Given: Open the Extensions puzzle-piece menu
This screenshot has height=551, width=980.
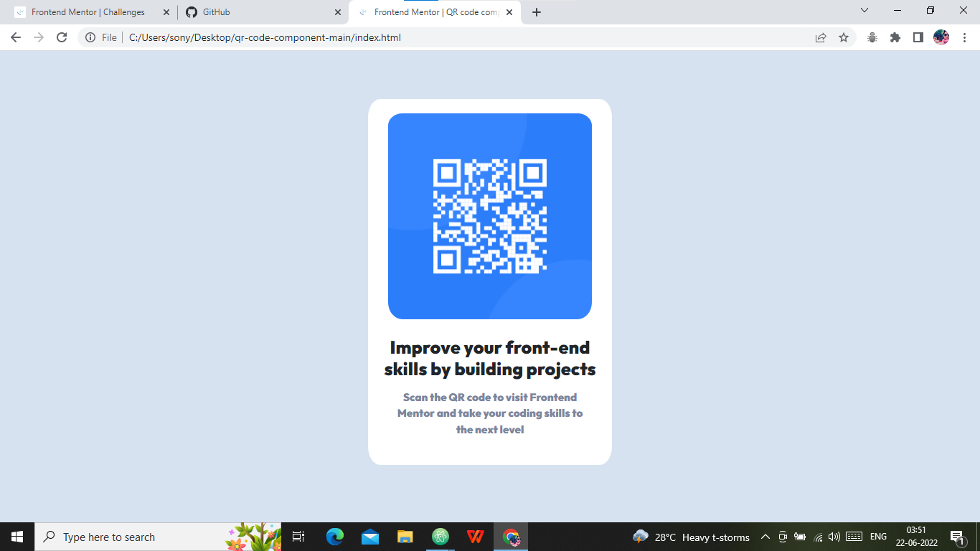Looking at the screenshot, I should pos(895,37).
